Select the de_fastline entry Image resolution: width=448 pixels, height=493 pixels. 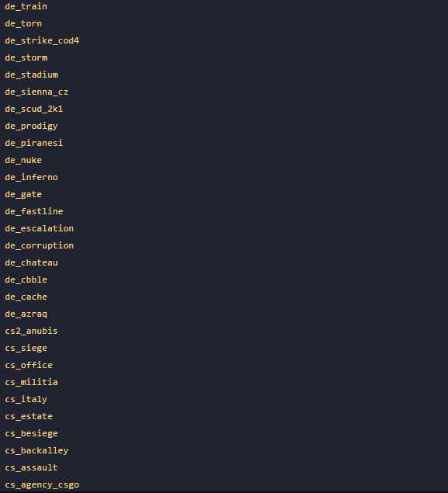pyautogui.click(x=34, y=212)
